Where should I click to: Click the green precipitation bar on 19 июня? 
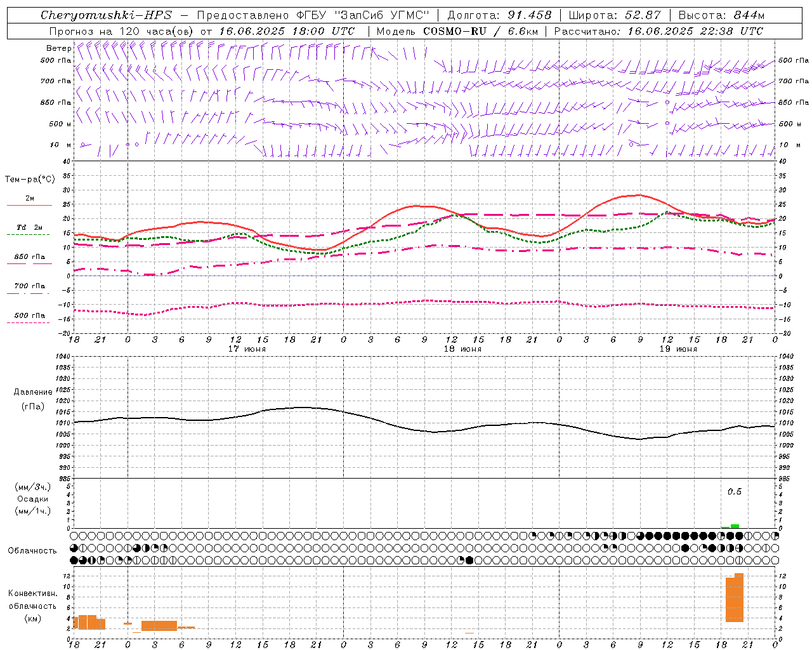click(735, 526)
